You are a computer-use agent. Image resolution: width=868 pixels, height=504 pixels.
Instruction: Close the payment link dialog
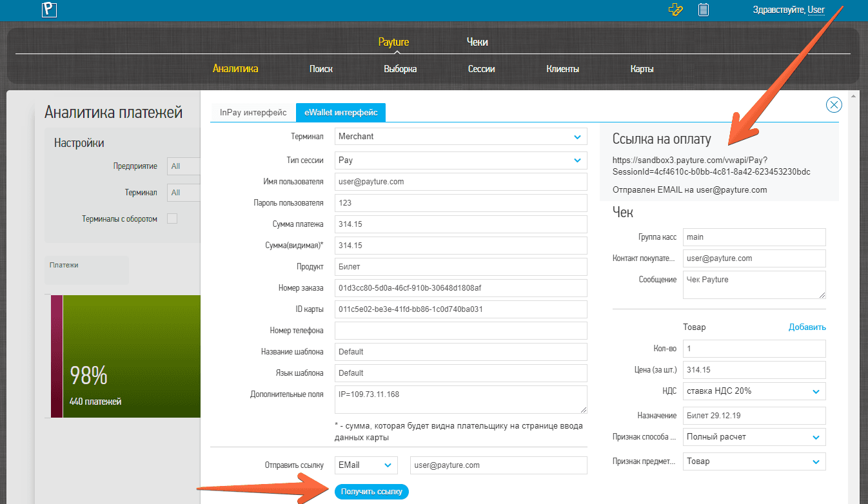point(834,104)
